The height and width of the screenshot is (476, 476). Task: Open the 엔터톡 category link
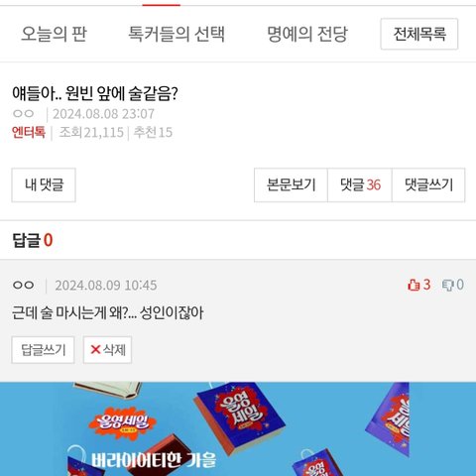click(29, 132)
